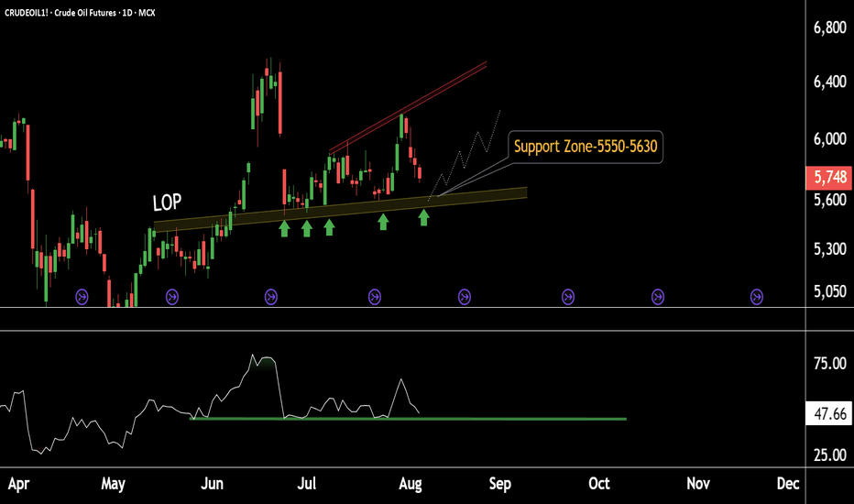Viewport: 854px width, 504px height.
Task: Click the current price label 5,748
Action: tap(829, 178)
